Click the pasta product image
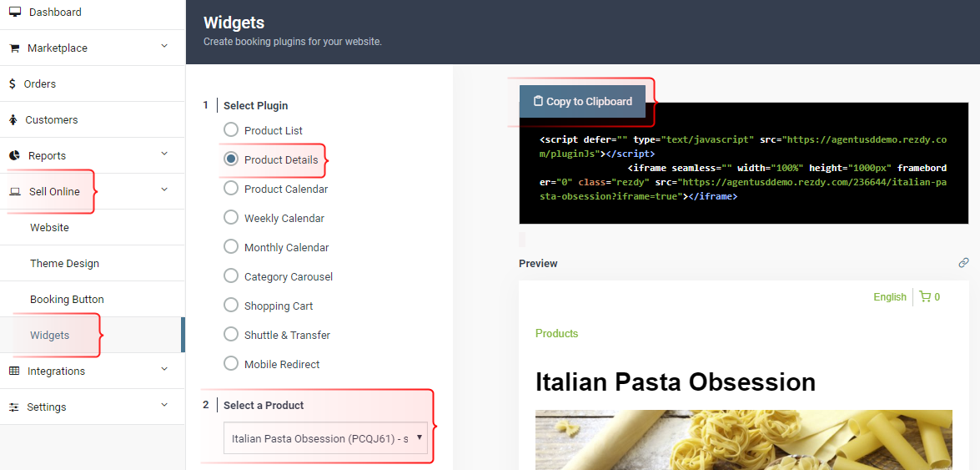The width and height of the screenshot is (980, 470). [744, 440]
